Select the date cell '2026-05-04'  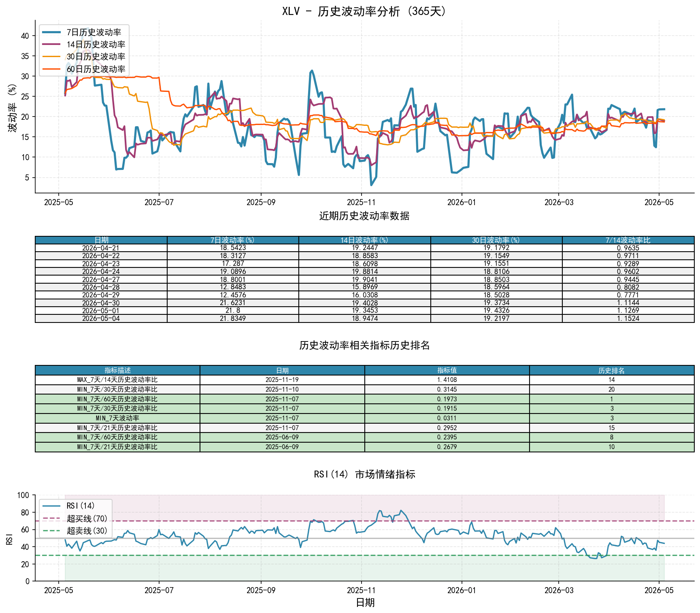101,318
